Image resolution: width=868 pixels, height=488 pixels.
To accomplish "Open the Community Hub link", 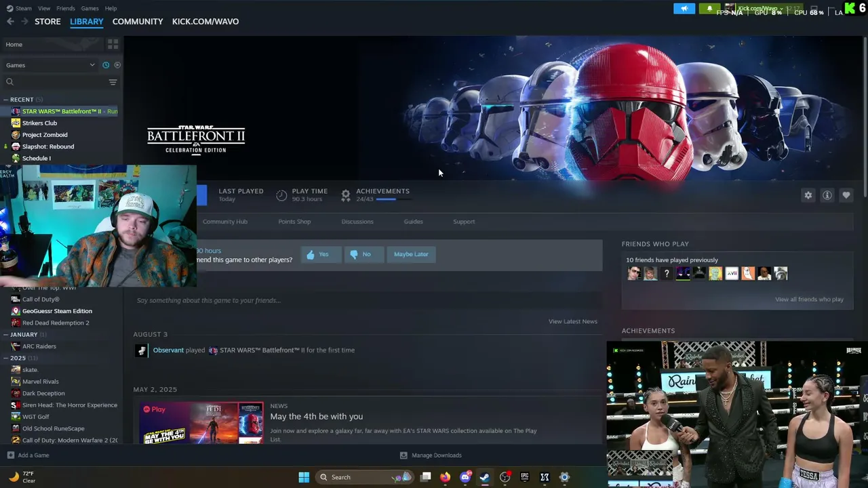I will (x=225, y=222).
